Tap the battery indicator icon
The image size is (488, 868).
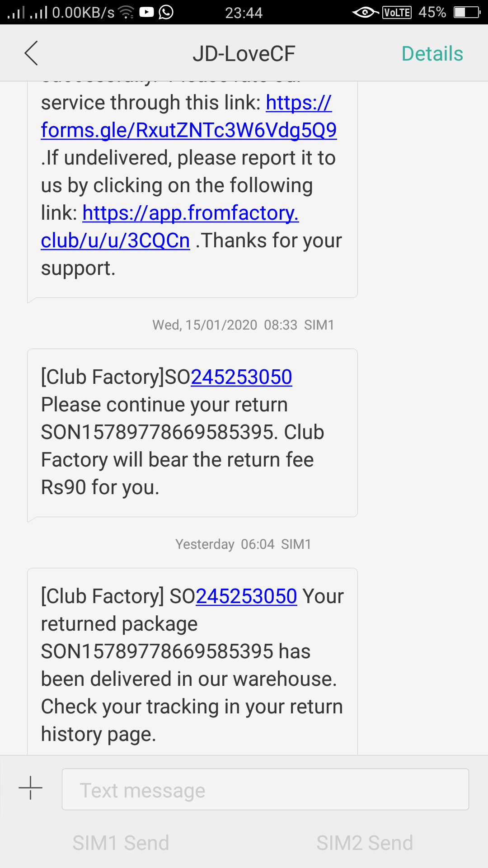[467, 12]
